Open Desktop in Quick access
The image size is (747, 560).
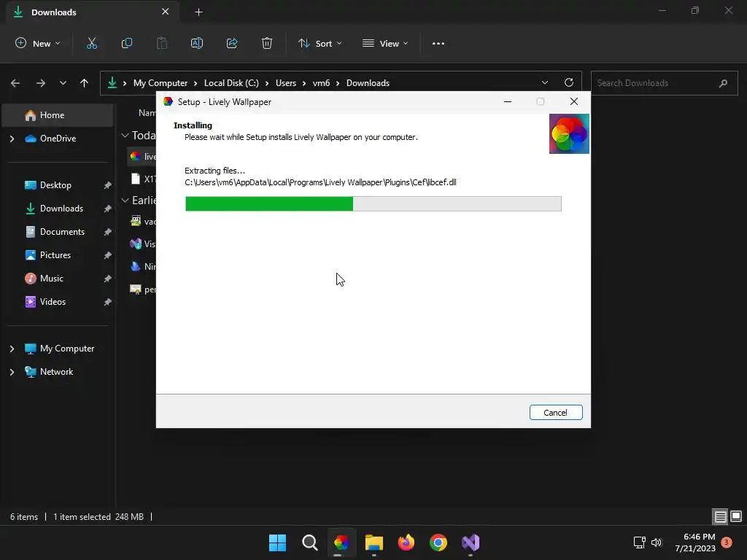tap(55, 185)
